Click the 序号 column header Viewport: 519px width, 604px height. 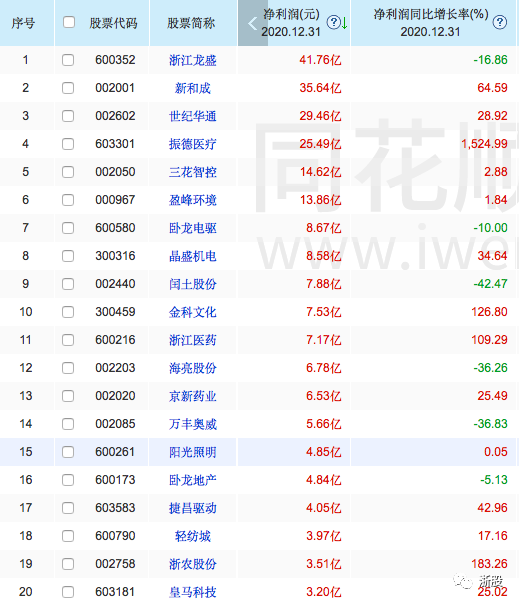[23, 23]
